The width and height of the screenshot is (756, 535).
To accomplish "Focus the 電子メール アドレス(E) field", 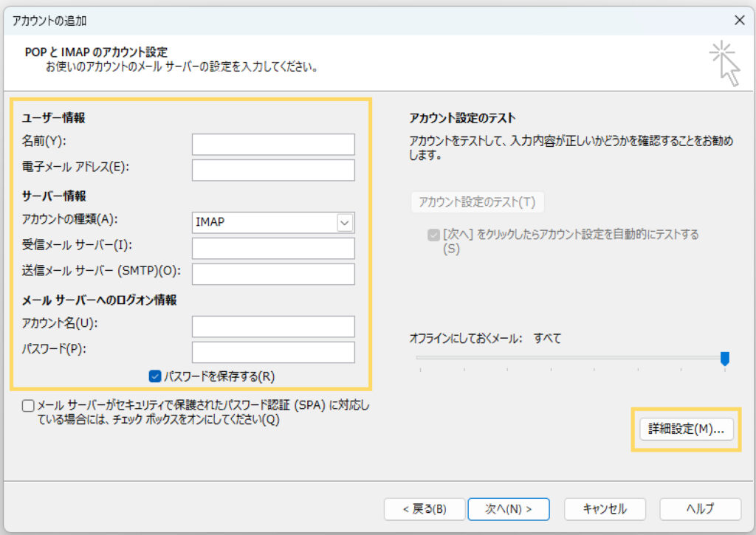I will pos(273,170).
